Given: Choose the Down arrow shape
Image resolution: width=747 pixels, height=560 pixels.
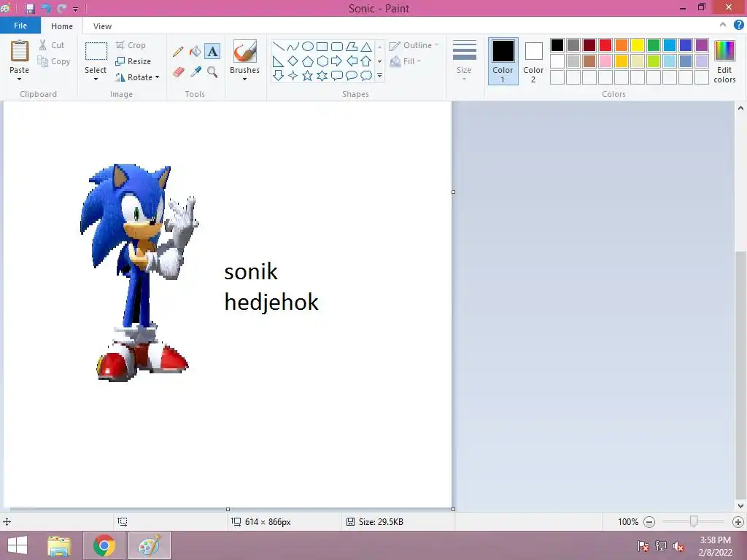Looking at the screenshot, I should (278, 75).
